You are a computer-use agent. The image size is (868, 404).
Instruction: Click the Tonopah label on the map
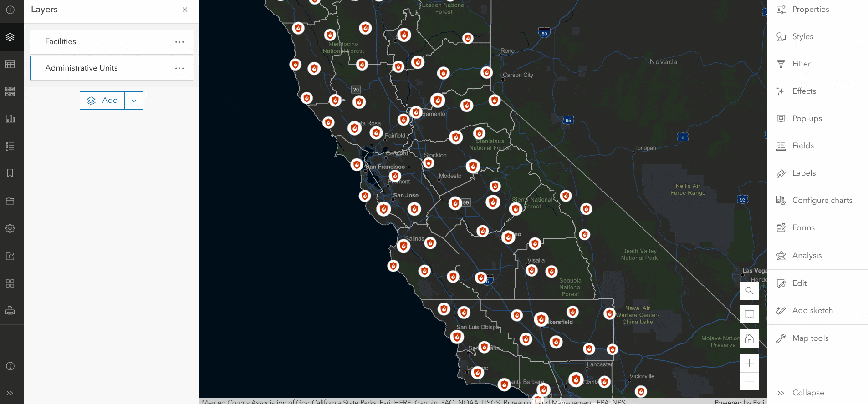pyautogui.click(x=645, y=148)
